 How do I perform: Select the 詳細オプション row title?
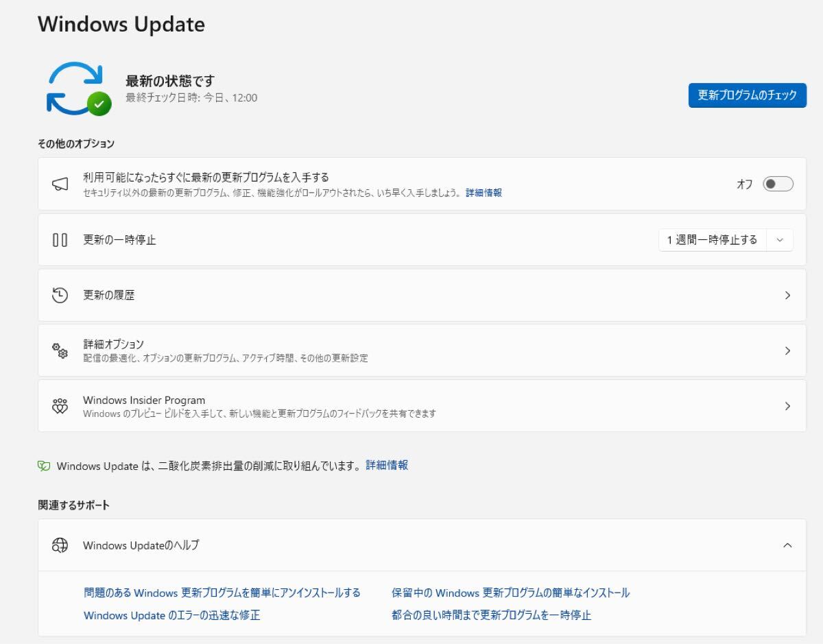tap(114, 344)
